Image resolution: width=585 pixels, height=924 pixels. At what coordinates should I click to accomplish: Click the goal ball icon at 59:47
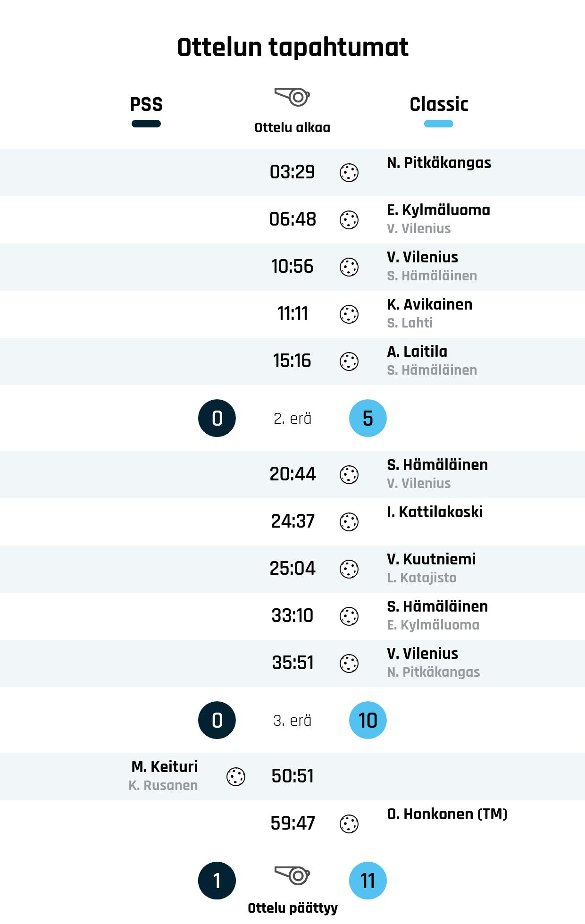click(x=349, y=824)
